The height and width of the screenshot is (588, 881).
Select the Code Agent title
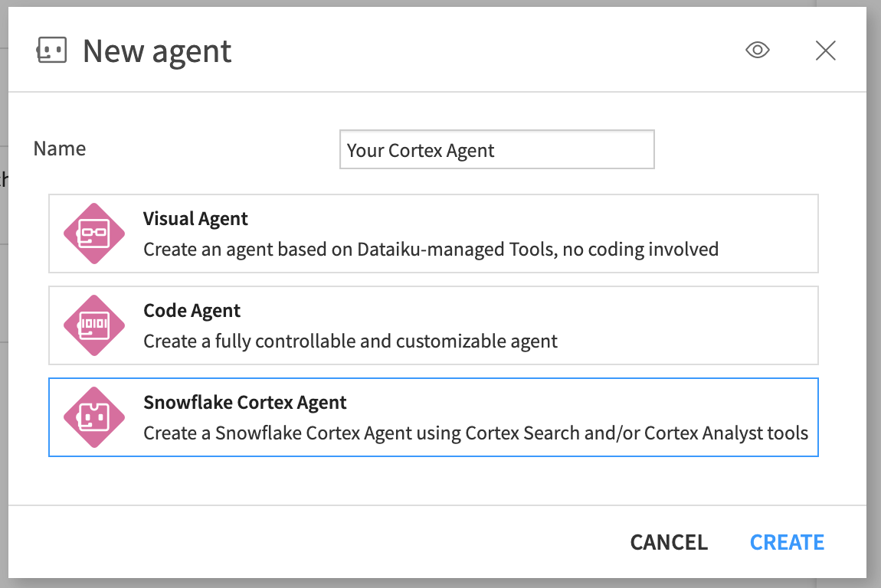pos(192,311)
